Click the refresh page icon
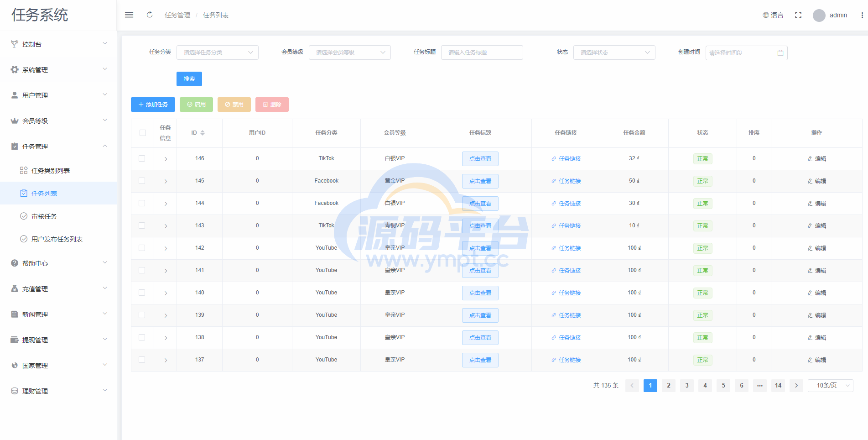Viewport: 868px width, 440px height. click(150, 15)
